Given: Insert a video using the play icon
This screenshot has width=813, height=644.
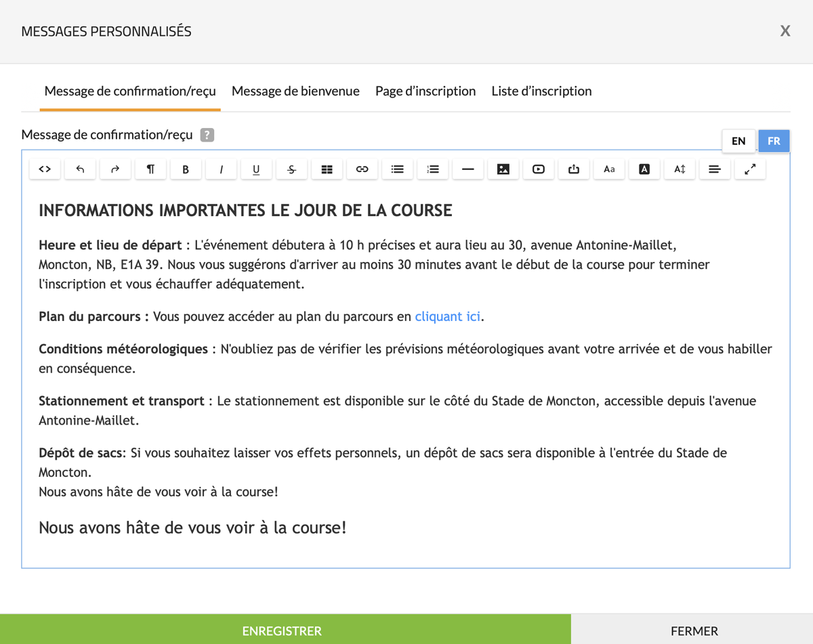Looking at the screenshot, I should pos(538,169).
